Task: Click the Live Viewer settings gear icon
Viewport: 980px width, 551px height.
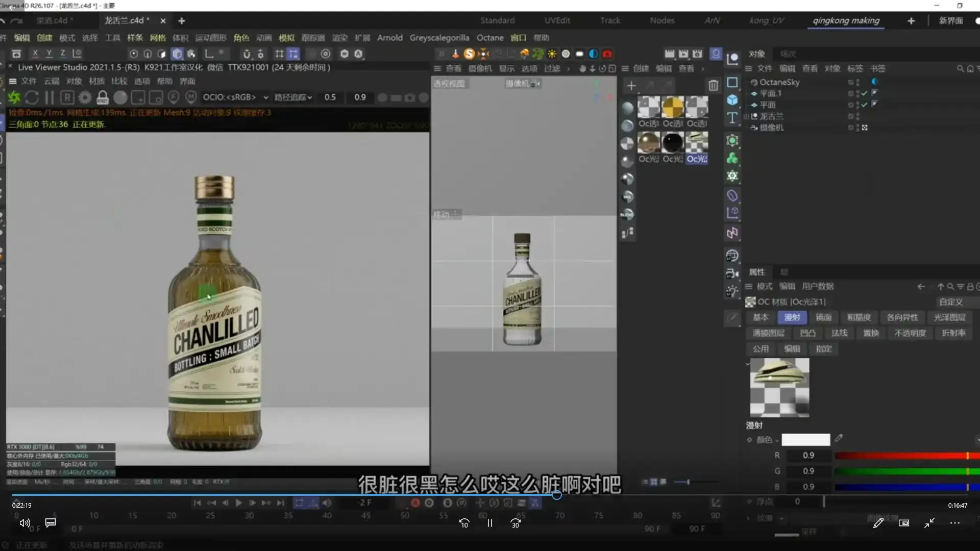Action: coord(85,97)
